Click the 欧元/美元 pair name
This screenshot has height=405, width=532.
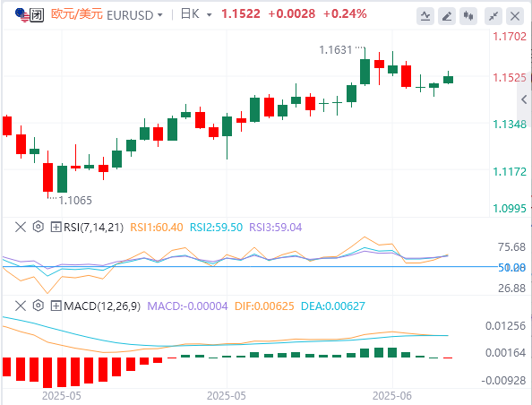coord(77,14)
